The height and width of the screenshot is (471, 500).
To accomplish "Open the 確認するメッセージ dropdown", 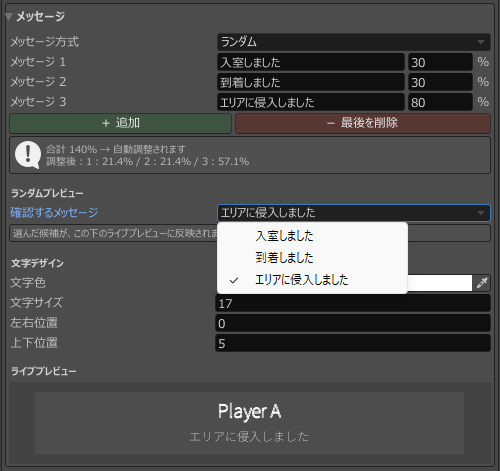I will 354,213.
